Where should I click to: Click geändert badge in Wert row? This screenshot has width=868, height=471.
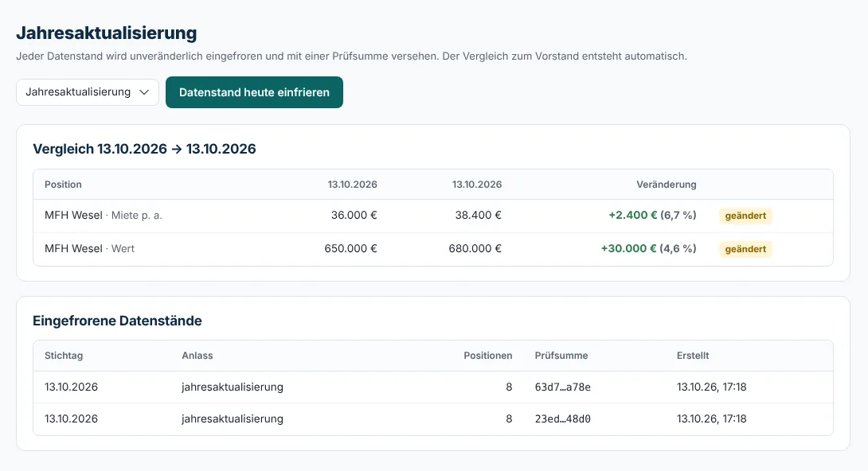745,249
